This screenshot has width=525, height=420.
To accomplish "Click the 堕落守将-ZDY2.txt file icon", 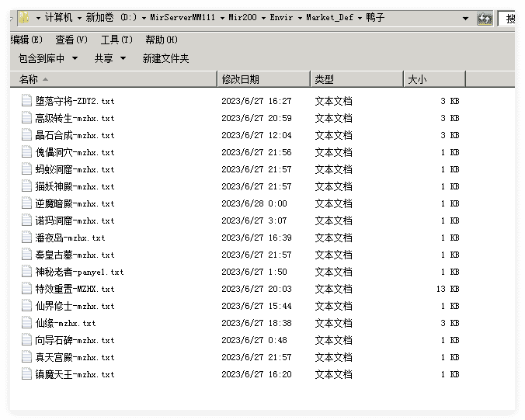I will [27, 101].
